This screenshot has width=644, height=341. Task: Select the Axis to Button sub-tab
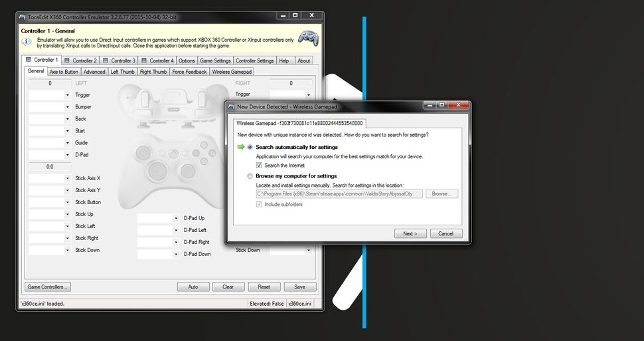coord(64,72)
